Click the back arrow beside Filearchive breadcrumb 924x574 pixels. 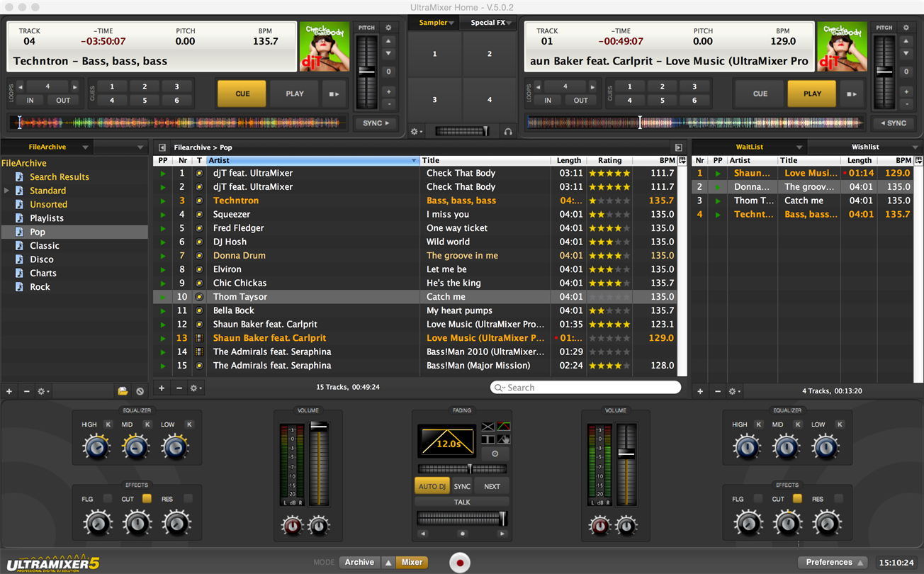[x=162, y=147]
